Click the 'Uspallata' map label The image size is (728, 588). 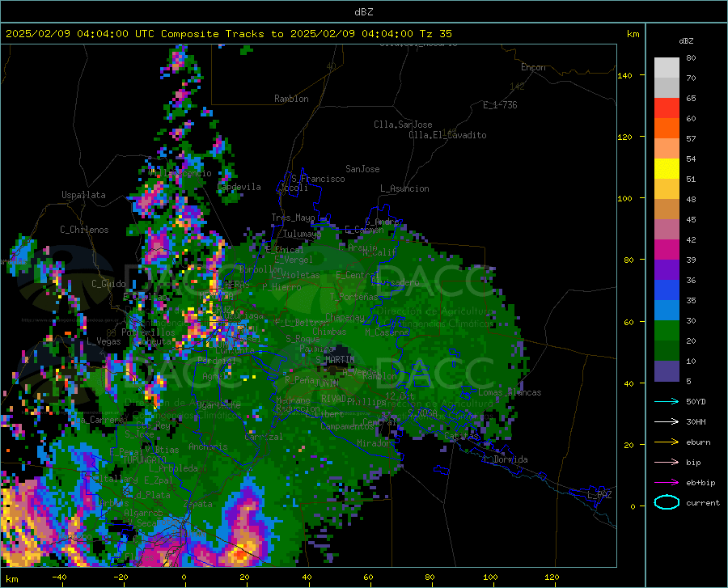coord(83,195)
